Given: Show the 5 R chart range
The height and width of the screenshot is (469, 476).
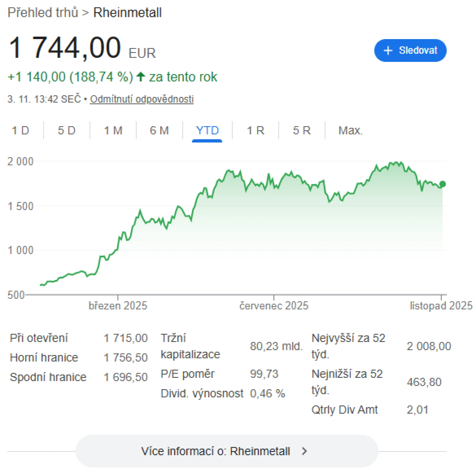Looking at the screenshot, I should coord(302,131).
